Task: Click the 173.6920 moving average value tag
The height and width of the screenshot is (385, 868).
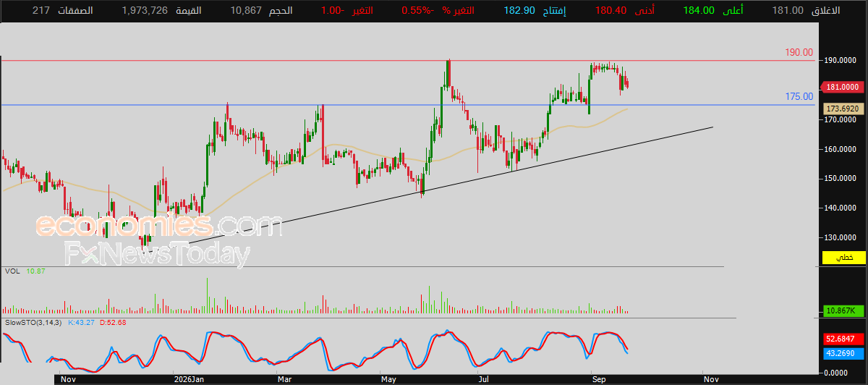Action: 843,108
